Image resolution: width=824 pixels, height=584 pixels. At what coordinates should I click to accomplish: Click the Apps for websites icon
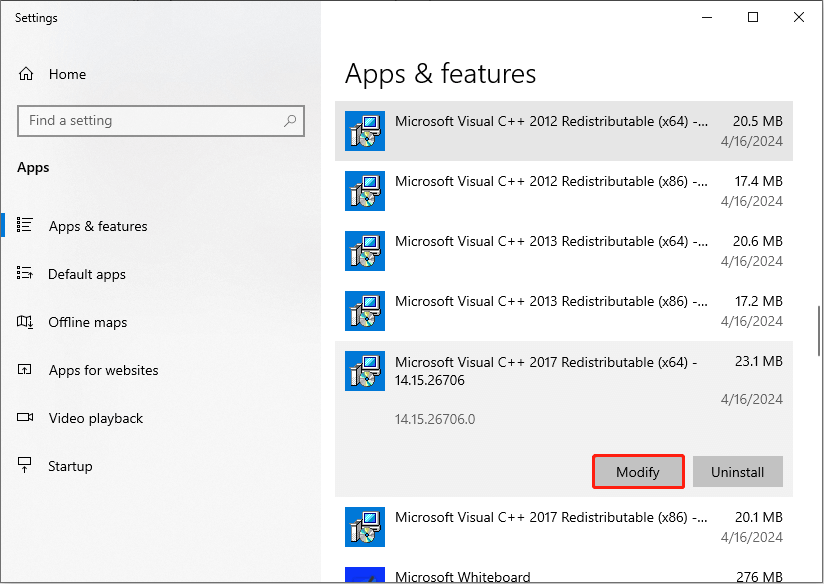pyautogui.click(x=25, y=370)
